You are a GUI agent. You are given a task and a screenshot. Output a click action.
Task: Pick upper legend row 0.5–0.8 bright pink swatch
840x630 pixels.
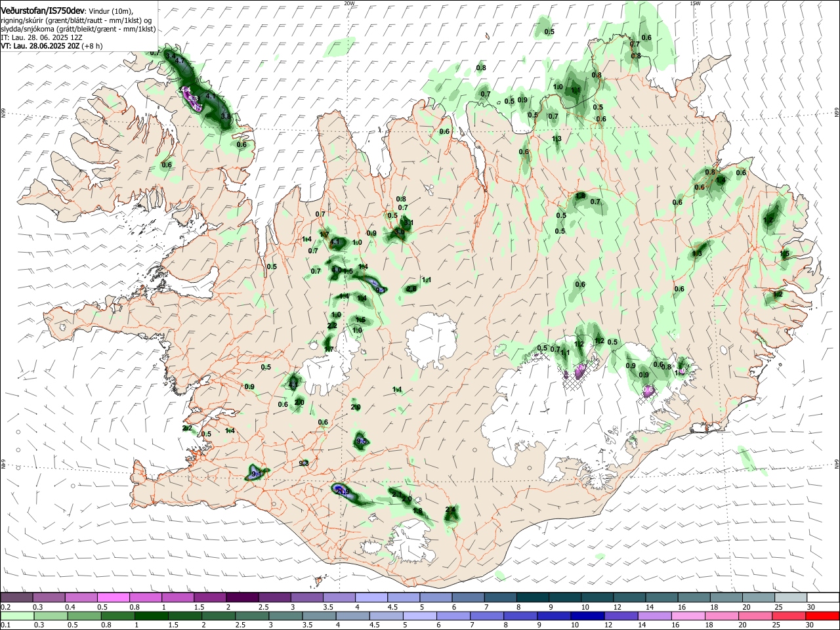113,598
